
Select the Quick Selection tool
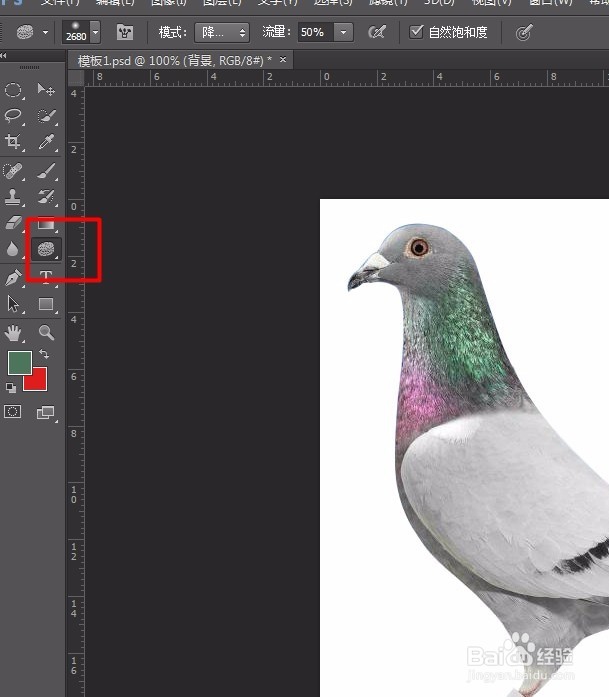[x=46, y=116]
